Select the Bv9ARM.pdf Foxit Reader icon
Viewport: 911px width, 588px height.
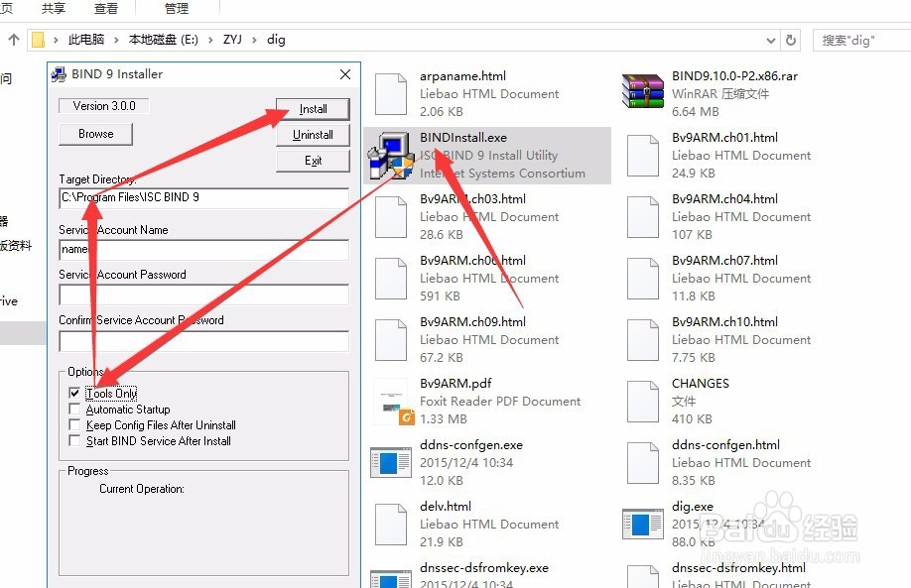click(393, 402)
